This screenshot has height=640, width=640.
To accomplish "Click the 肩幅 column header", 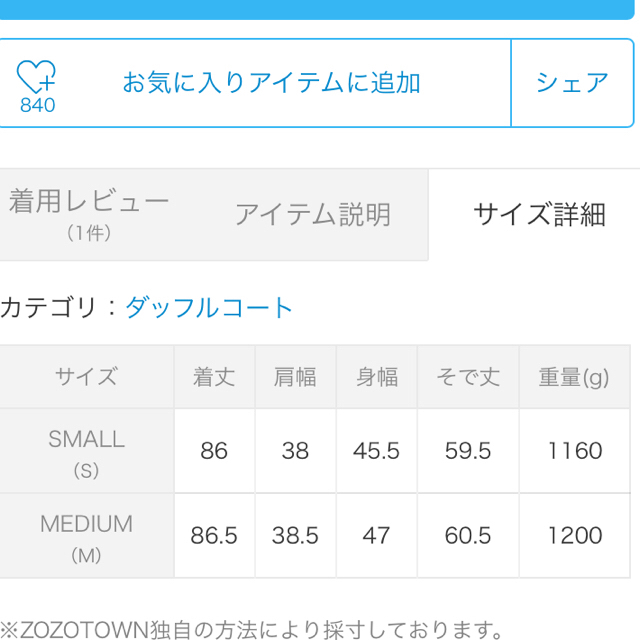I will [x=295, y=377].
